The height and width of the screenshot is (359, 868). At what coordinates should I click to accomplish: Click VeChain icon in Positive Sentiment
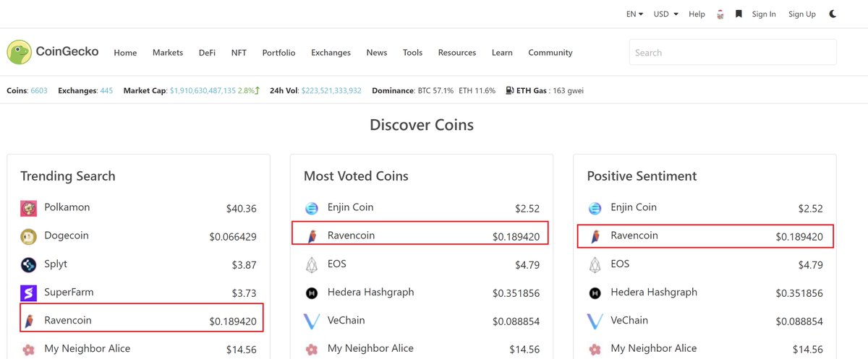click(x=595, y=321)
